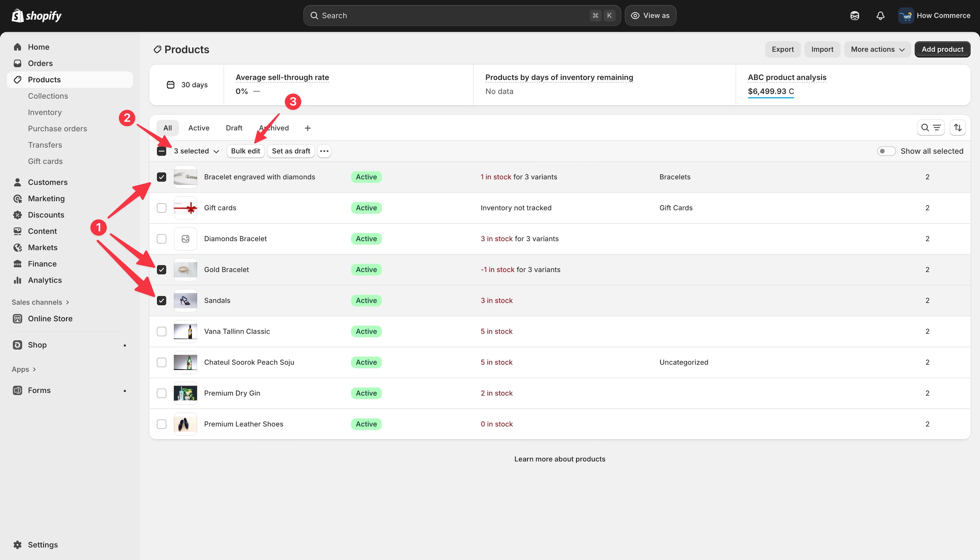The height and width of the screenshot is (560, 980).
Task: Click the Add product button
Action: click(x=942, y=50)
